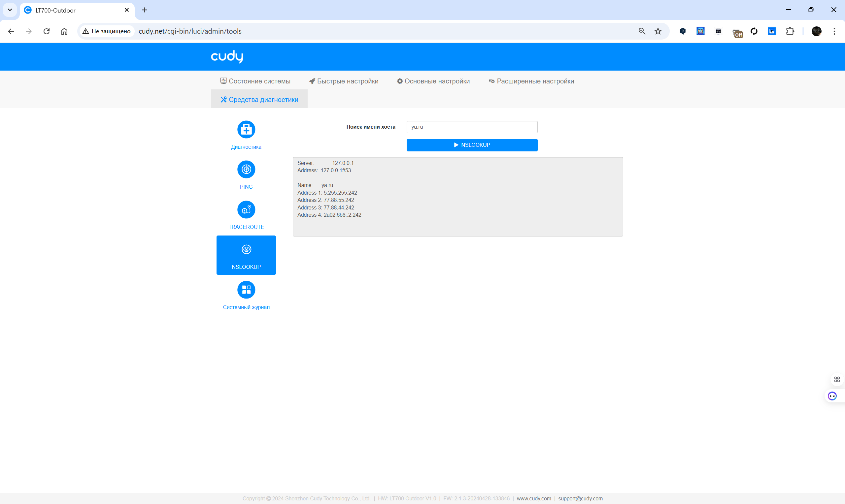
Task: Click the hostname input field
Action: tap(472, 127)
